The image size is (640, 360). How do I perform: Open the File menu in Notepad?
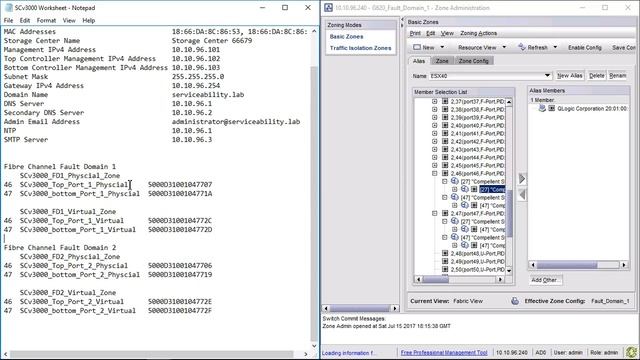coord(8,20)
